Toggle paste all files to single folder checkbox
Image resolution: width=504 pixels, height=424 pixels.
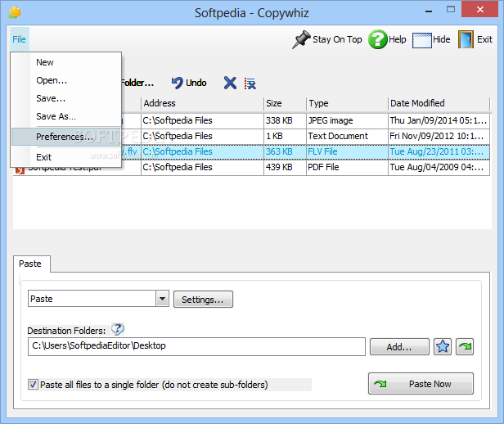click(x=33, y=385)
